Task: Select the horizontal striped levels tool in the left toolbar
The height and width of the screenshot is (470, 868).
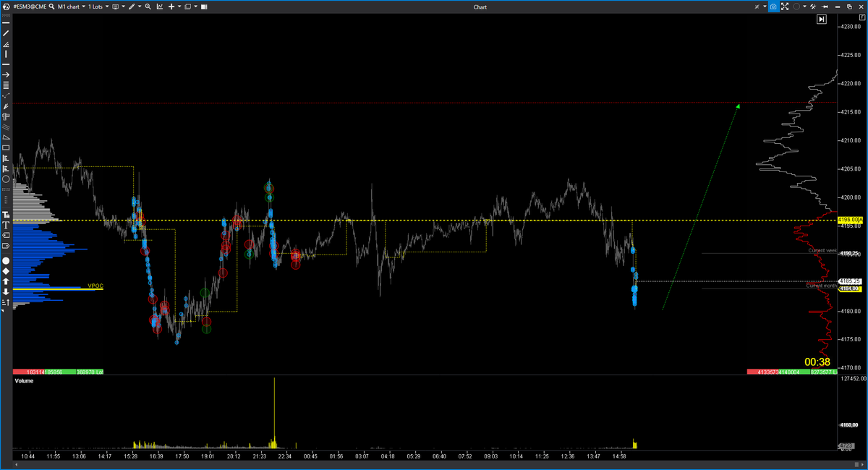Action: point(6,85)
